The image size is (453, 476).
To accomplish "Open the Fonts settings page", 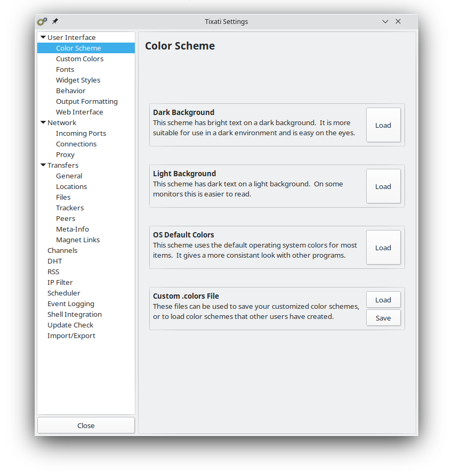I will pos(64,69).
